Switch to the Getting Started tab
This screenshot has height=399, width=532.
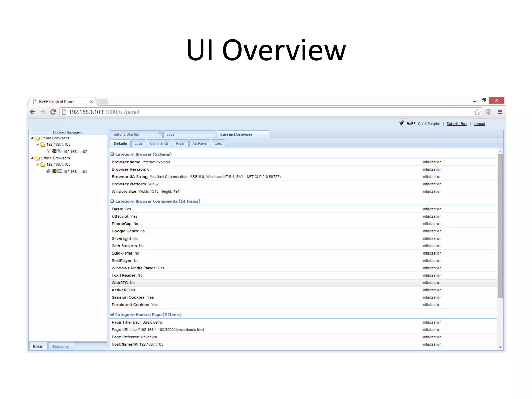point(136,134)
